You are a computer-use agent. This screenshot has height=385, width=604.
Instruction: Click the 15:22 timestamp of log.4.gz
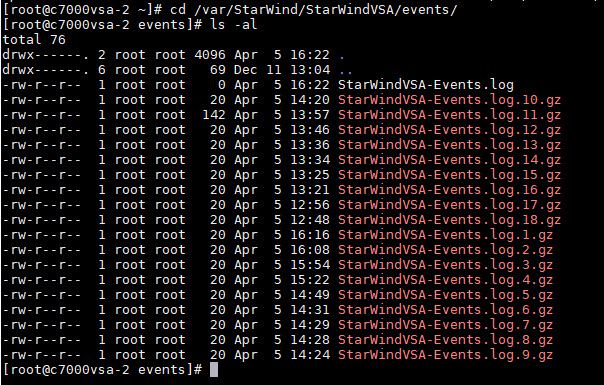coord(310,280)
